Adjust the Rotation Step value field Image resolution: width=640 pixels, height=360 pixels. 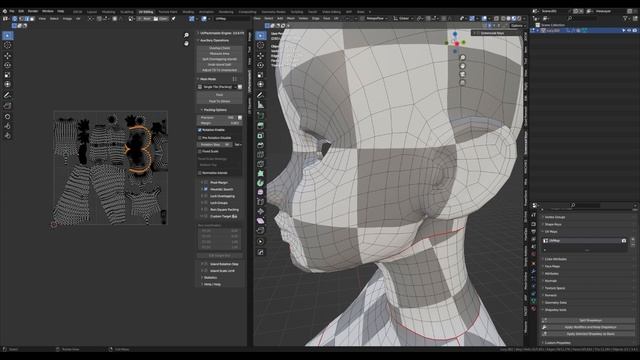tap(215, 144)
